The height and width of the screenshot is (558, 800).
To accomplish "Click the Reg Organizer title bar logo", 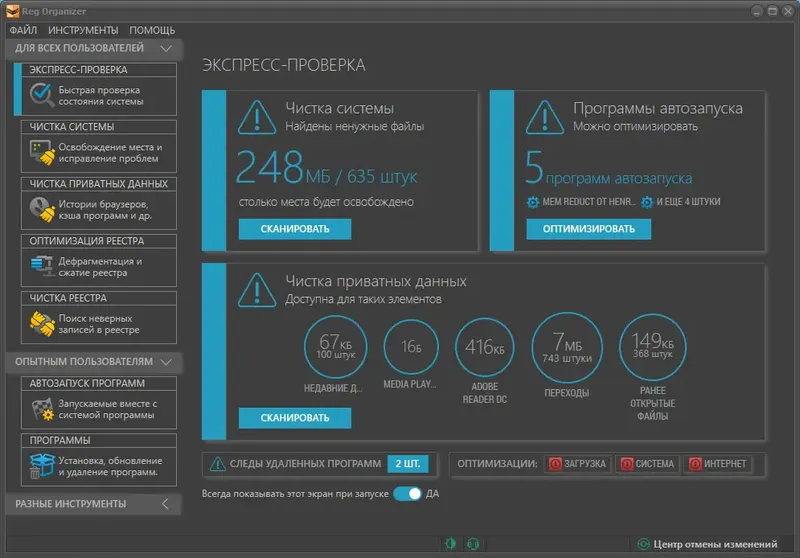I will [12, 11].
